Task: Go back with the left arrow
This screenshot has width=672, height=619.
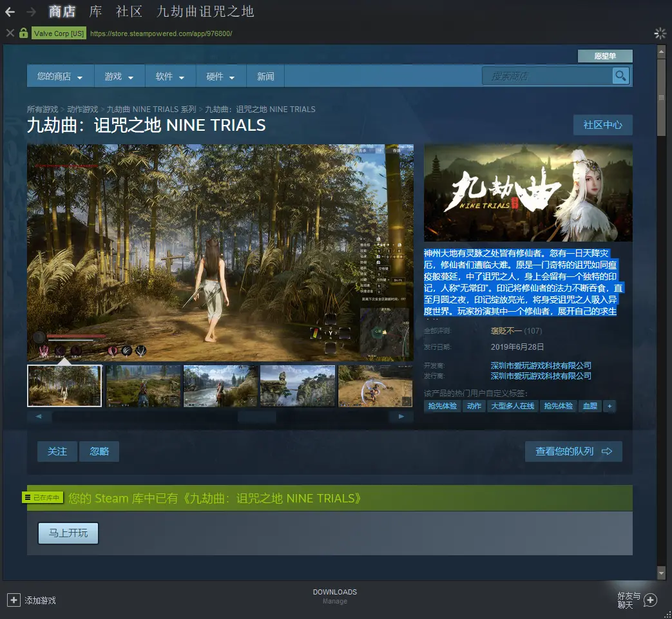Action: click(10, 12)
